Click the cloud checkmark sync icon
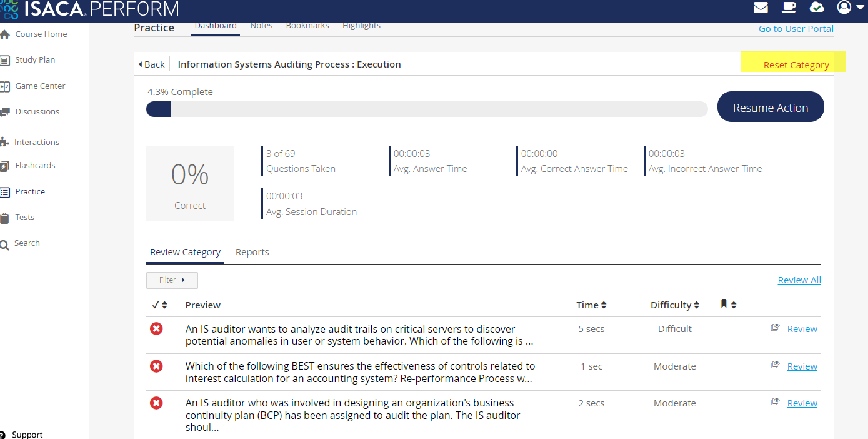Screen dimensions: 868x439 (817, 8)
